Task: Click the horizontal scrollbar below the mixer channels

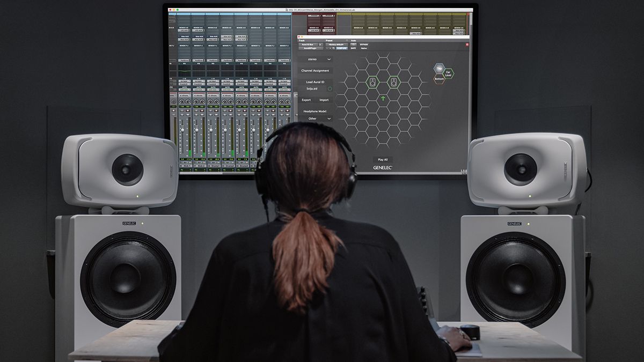Action: 200,174
